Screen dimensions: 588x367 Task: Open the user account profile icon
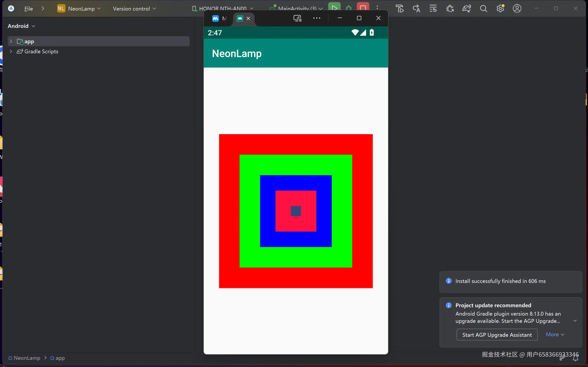(517, 9)
